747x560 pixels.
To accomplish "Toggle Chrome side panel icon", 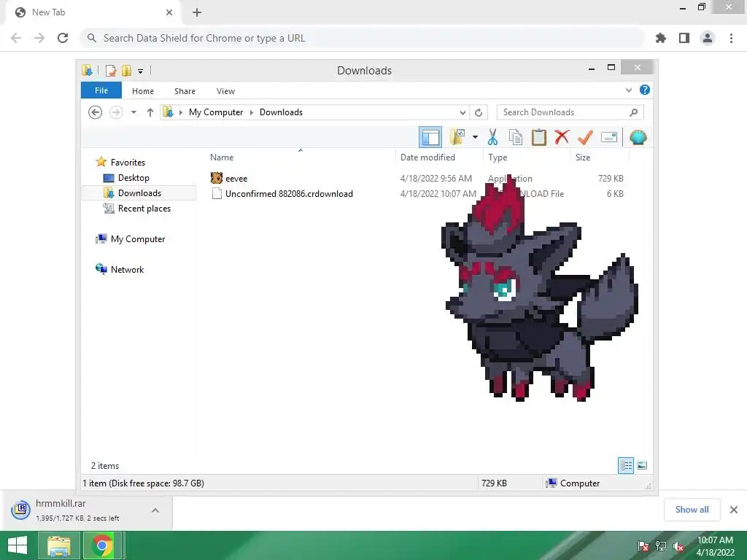I will tap(684, 38).
